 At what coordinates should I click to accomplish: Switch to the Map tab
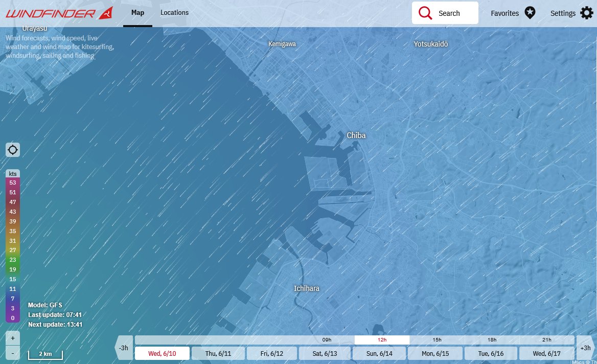tap(137, 13)
